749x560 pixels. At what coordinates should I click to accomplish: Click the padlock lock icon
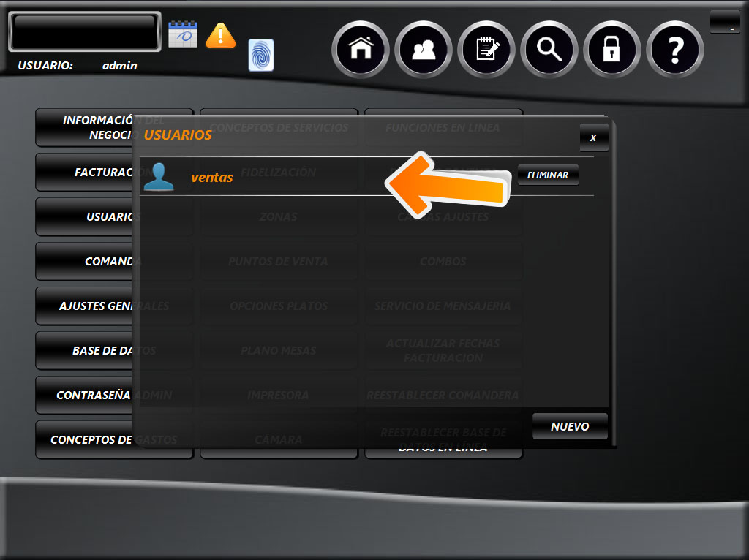pyautogui.click(x=611, y=50)
